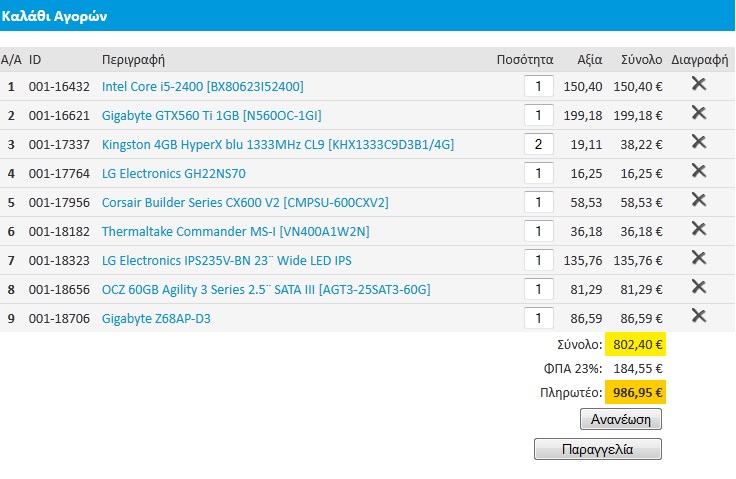Focus quantity field for Gigabyte Z68AP-D3
736x479 pixels.
coord(538,318)
